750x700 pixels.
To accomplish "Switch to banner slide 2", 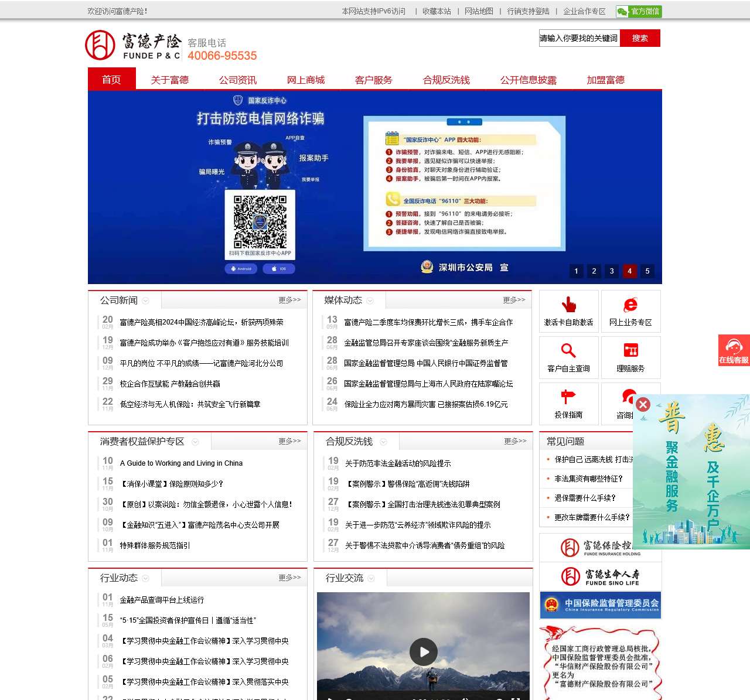I will [594, 271].
